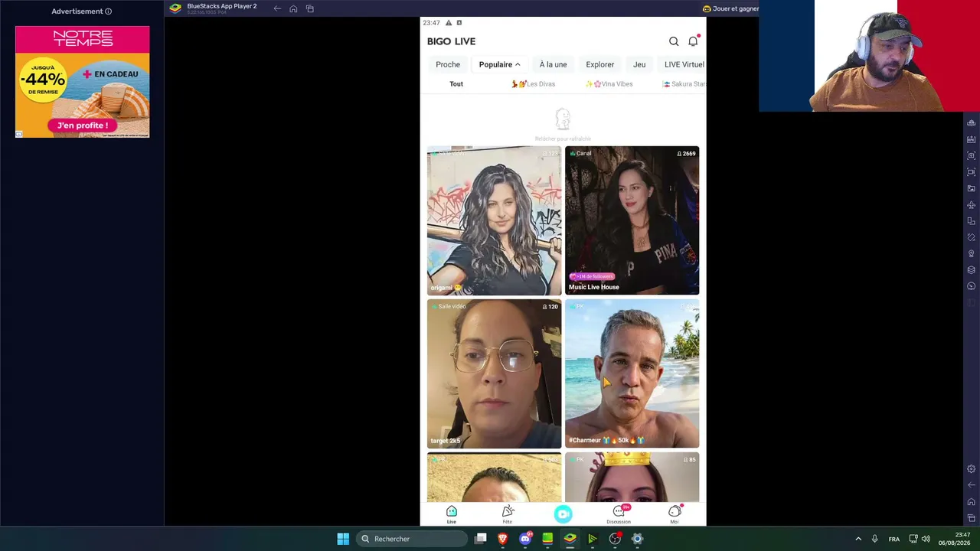The image size is (980, 551).
Task: Switch to the À la une tab
Action: pyautogui.click(x=553, y=64)
